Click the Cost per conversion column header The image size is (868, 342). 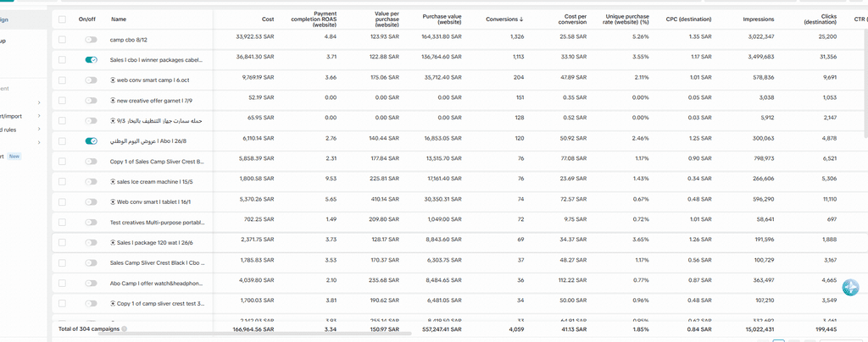pyautogui.click(x=576, y=19)
